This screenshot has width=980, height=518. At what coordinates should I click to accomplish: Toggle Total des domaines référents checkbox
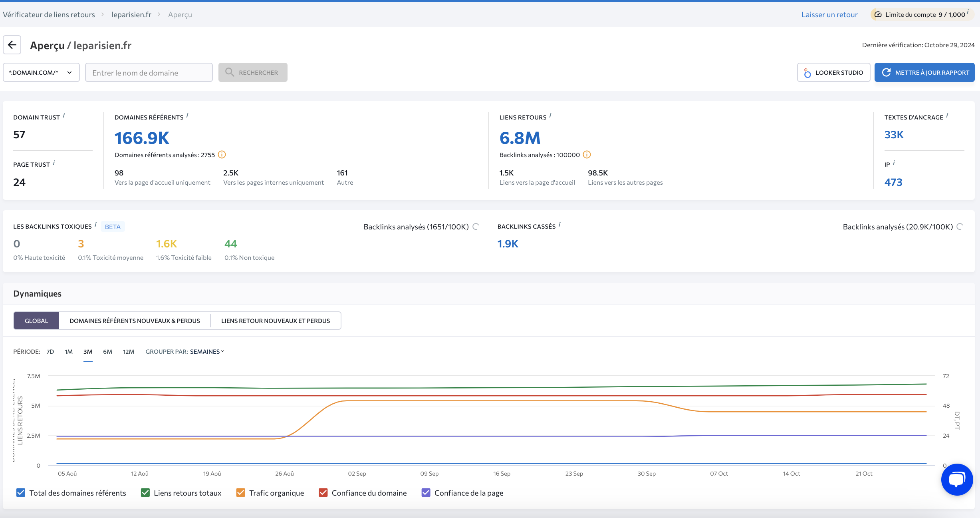[21, 492]
